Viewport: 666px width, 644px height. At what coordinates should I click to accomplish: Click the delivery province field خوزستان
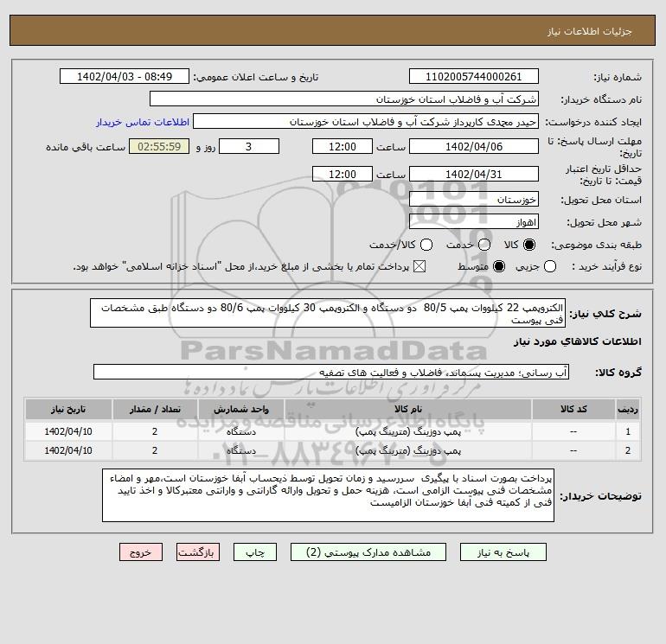(x=474, y=200)
